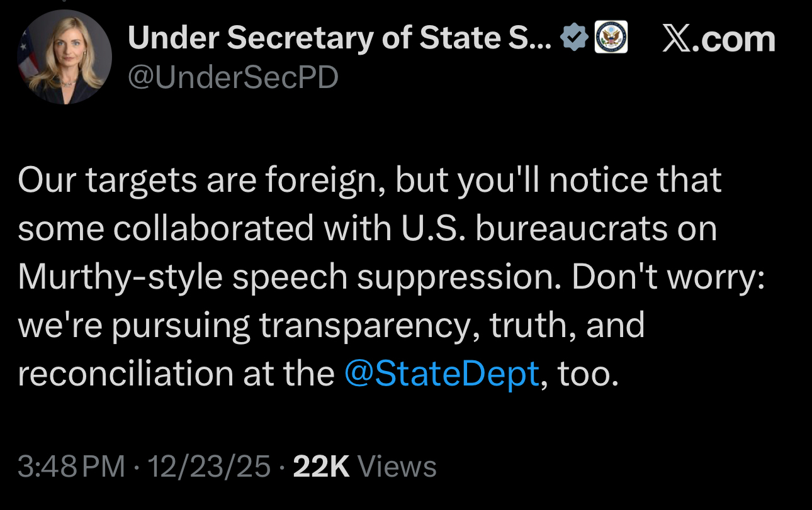This screenshot has height=510, width=812.
Task: Open the Under Secretary's profile photo
Action: [x=65, y=57]
